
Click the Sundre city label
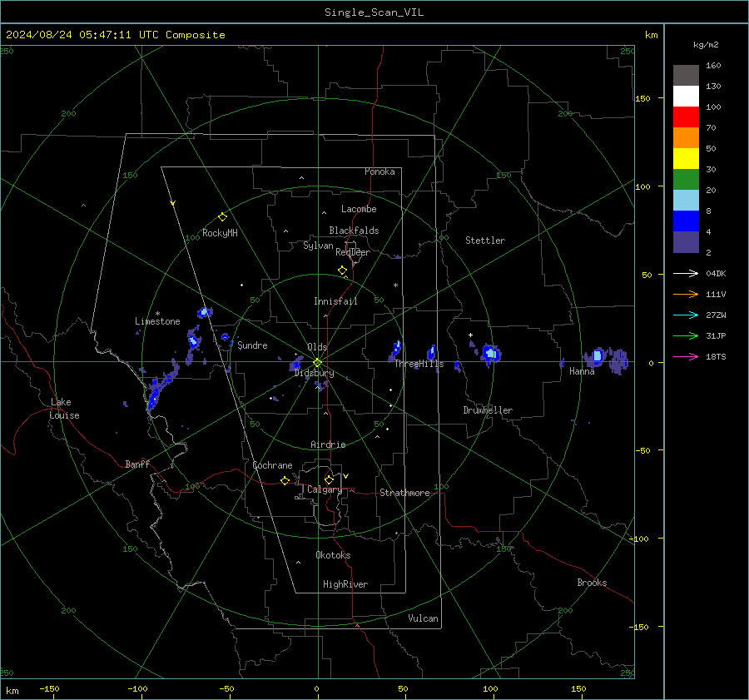252,345
